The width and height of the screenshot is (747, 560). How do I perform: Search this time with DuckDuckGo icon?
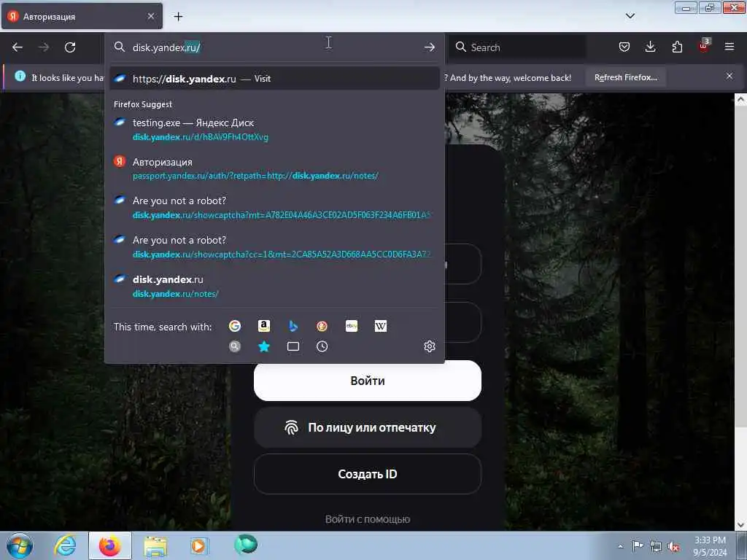(322, 326)
